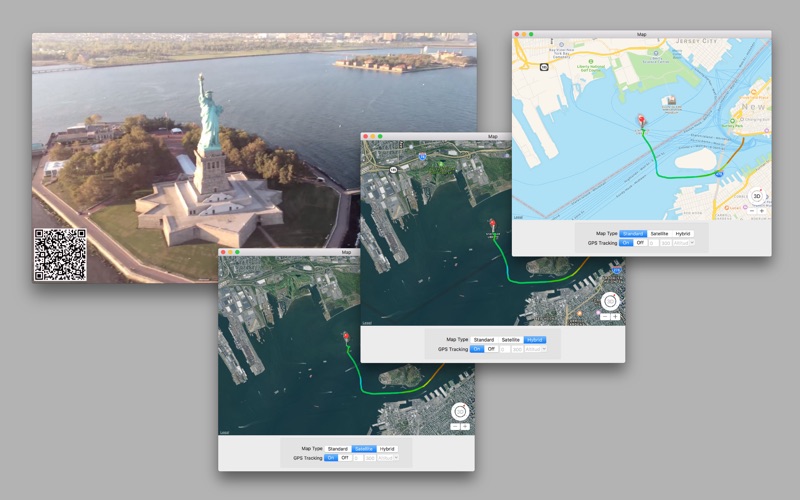Viewport: 800px width, 500px height.
Task: Select Satellite map type in the hybrid map window
Action: 511,340
